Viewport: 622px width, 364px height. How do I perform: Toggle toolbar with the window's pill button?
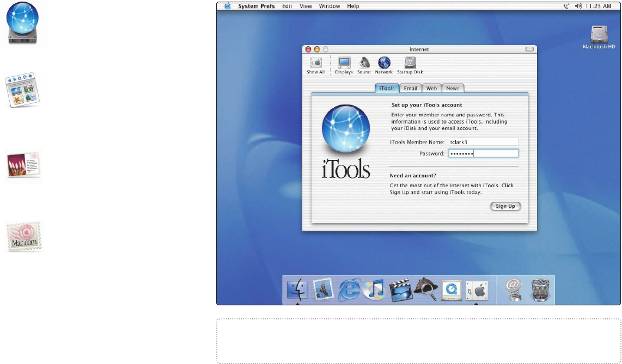(530, 49)
